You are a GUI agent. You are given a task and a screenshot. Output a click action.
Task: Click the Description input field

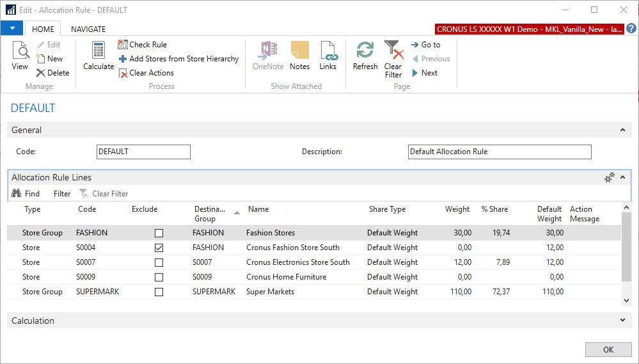(x=499, y=152)
